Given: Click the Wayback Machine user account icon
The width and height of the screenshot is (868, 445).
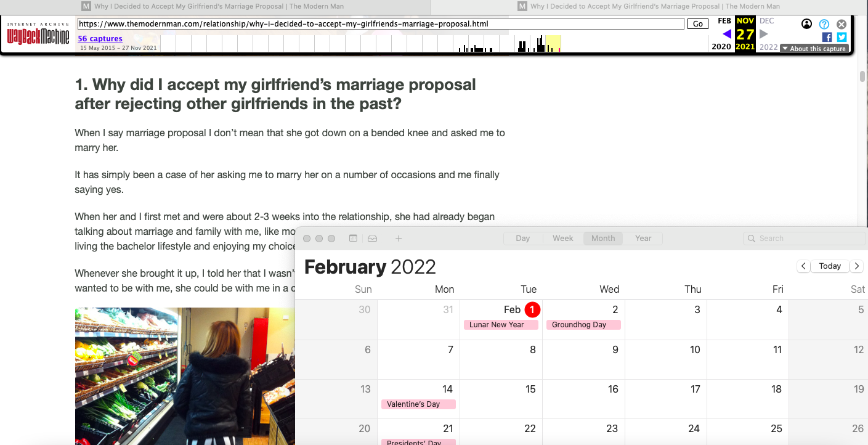Looking at the screenshot, I should [x=806, y=24].
